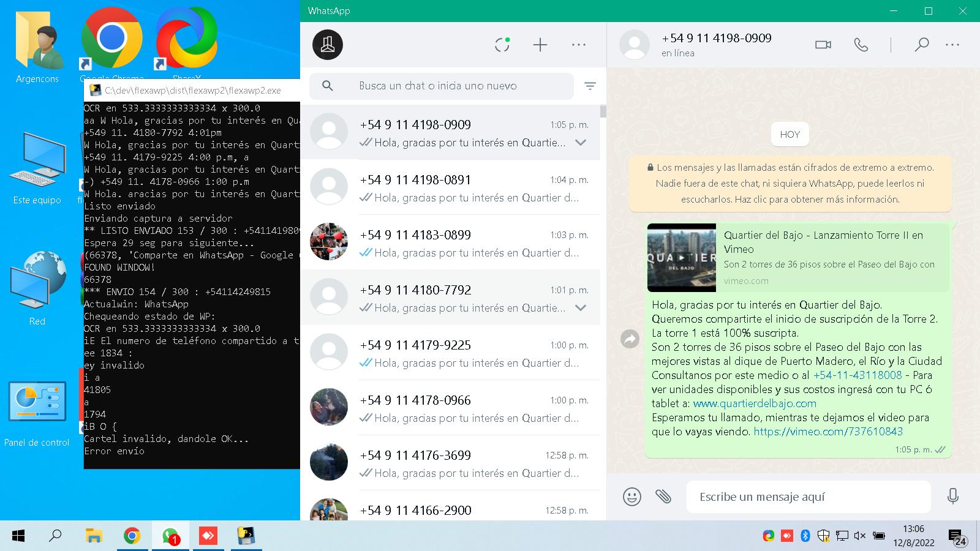Open chat with +54 9 11 4178-0966
980x551 pixels.
click(x=450, y=408)
